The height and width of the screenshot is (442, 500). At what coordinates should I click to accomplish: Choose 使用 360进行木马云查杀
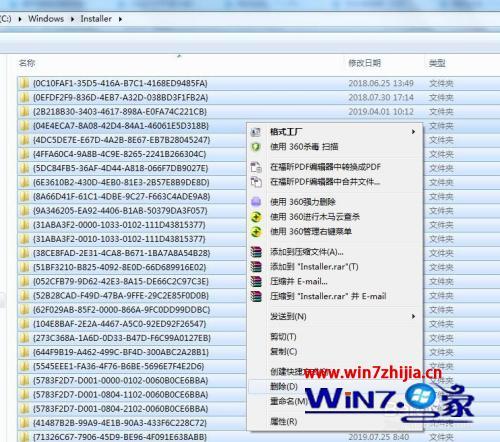click(x=335, y=217)
